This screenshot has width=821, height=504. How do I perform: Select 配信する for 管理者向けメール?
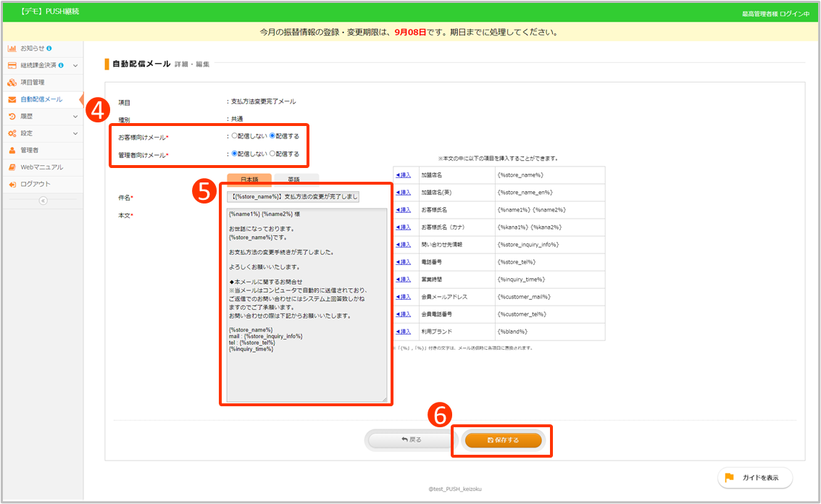[272, 154]
